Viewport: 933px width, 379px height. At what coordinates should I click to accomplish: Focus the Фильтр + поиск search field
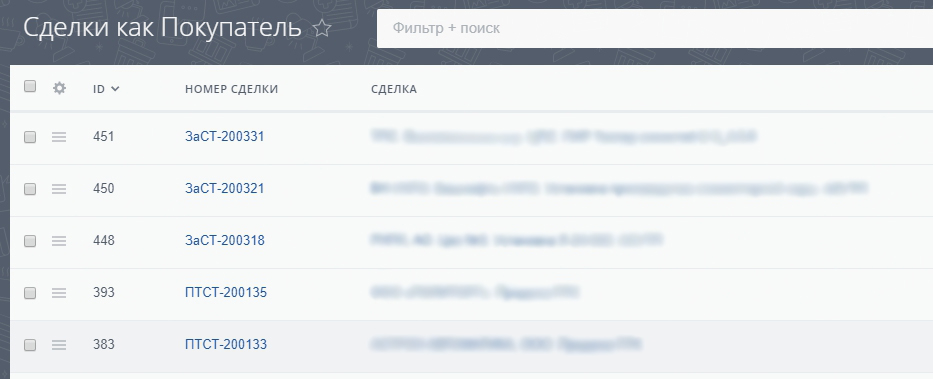point(655,28)
